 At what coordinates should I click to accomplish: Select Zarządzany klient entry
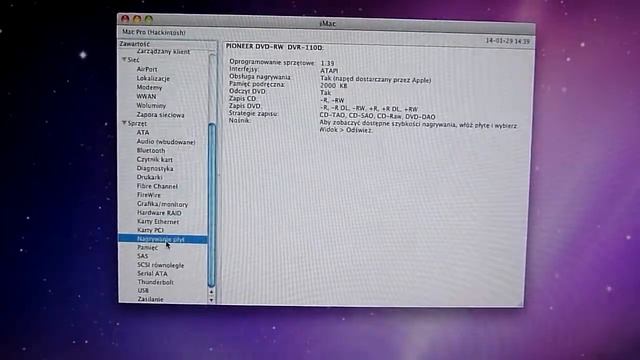pos(163,52)
